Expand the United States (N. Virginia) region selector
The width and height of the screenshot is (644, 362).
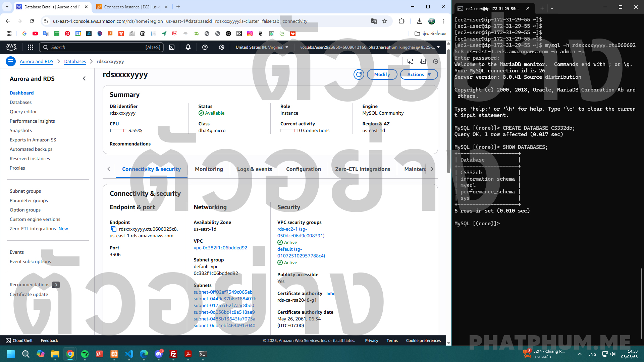coord(262,47)
